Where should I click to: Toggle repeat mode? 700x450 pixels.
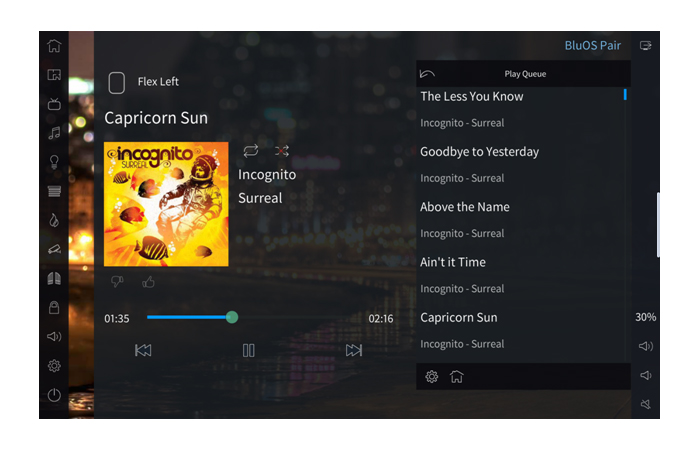251,151
